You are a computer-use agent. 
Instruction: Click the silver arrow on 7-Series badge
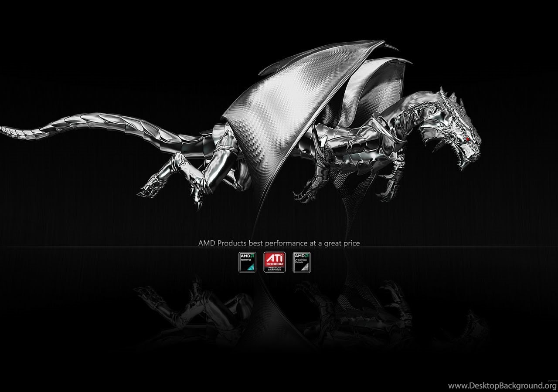click(x=305, y=267)
